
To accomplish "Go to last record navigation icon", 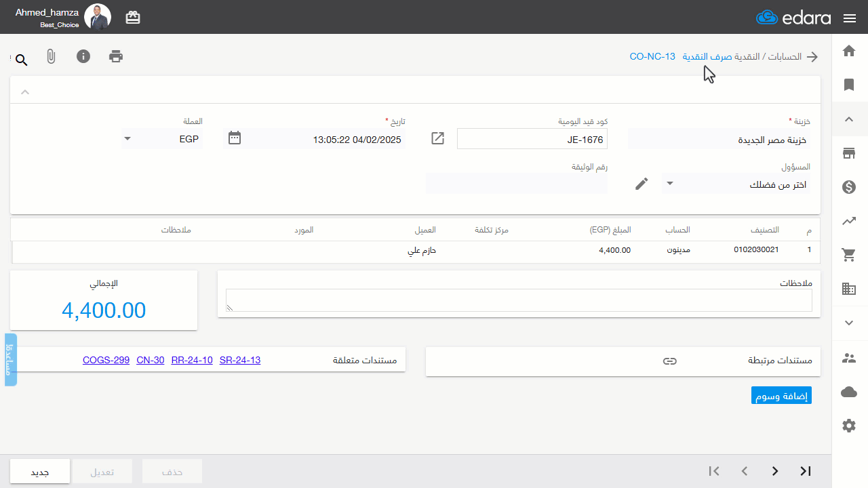I will point(806,471).
